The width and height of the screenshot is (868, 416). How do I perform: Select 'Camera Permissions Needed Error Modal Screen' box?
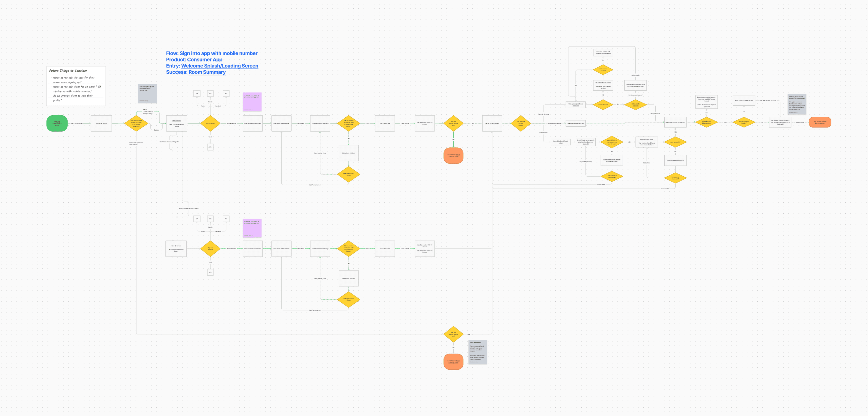pos(612,161)
